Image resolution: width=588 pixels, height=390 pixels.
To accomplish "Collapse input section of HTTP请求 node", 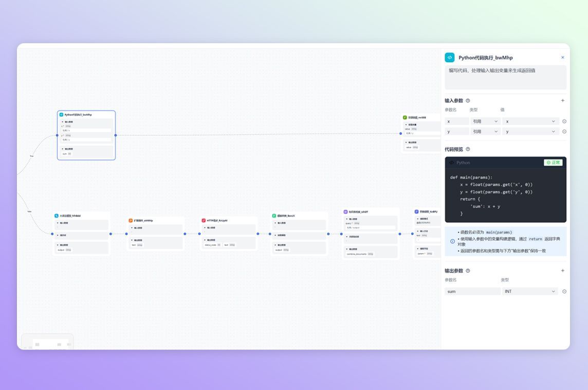I will point(205,228).
